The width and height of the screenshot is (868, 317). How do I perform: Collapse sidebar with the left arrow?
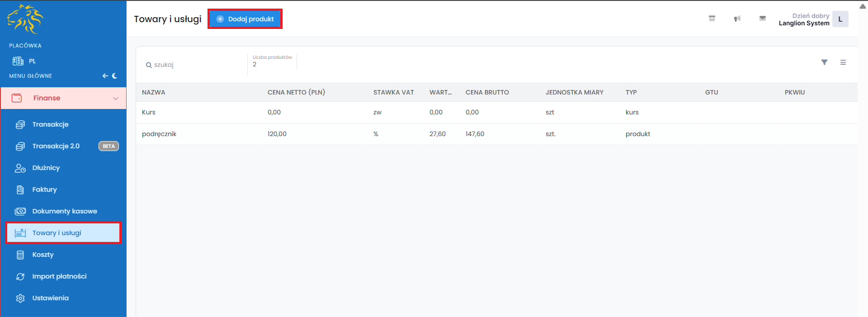(x=105, y=76)
